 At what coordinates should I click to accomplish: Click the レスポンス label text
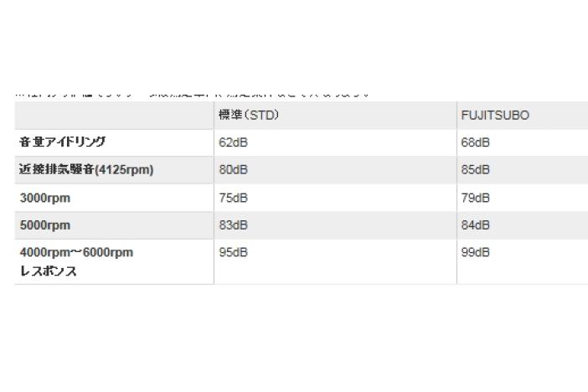49,271
